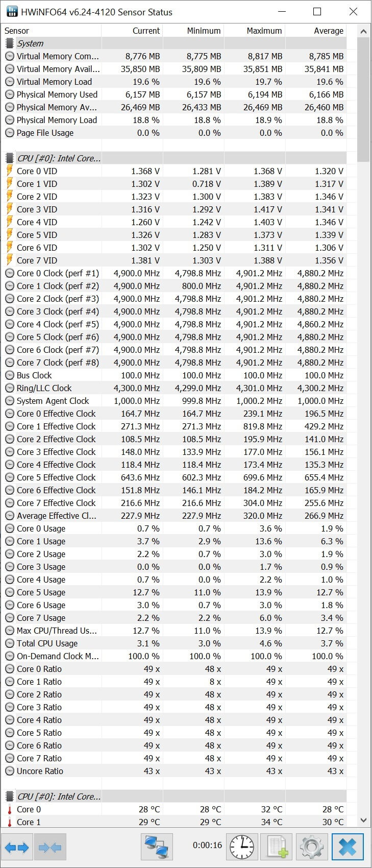The width and height of the screenshot is (372, 868).
Task: Close sensors with the blue X button
Action: tap(348, 848)
